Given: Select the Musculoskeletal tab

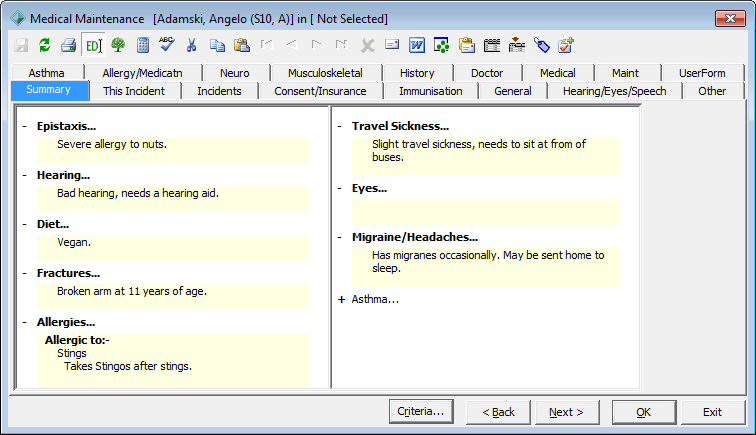Looking at the screenshot, I should pos(325,73).
